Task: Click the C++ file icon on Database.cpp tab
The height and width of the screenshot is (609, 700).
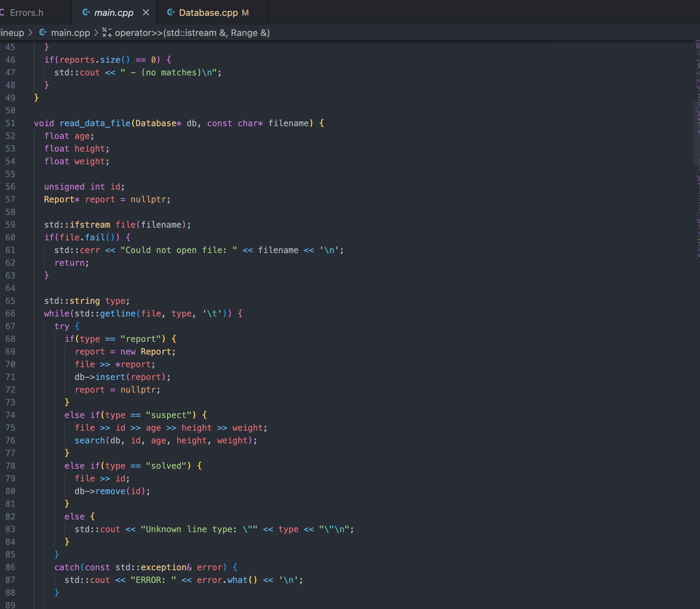Action: click(171, 13)
